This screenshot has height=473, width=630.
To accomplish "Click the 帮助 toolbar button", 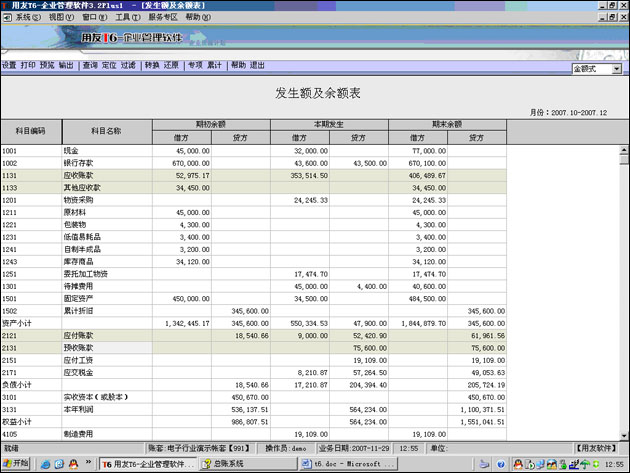I will click(238, 65).
